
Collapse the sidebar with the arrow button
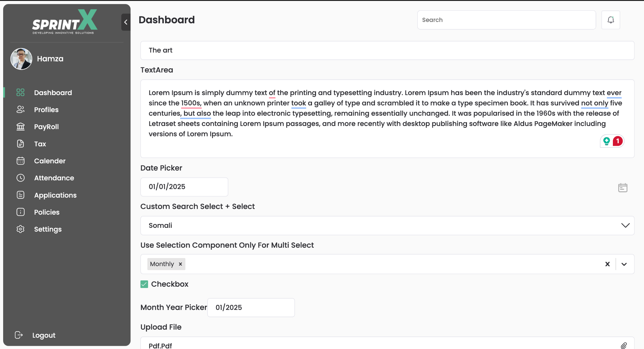pos(126,22)
